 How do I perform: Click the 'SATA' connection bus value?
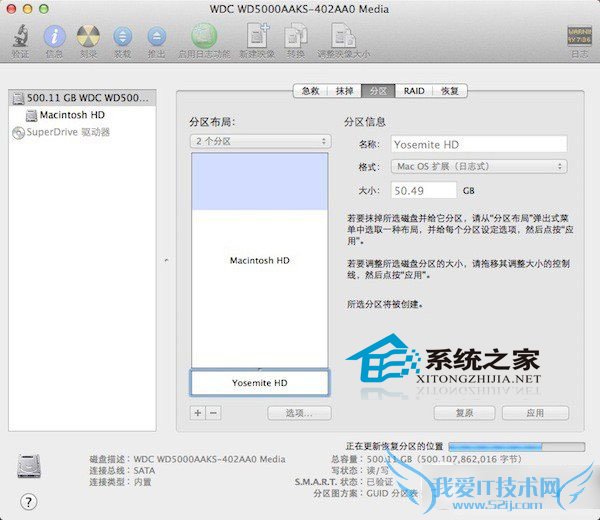click(144, 470)
